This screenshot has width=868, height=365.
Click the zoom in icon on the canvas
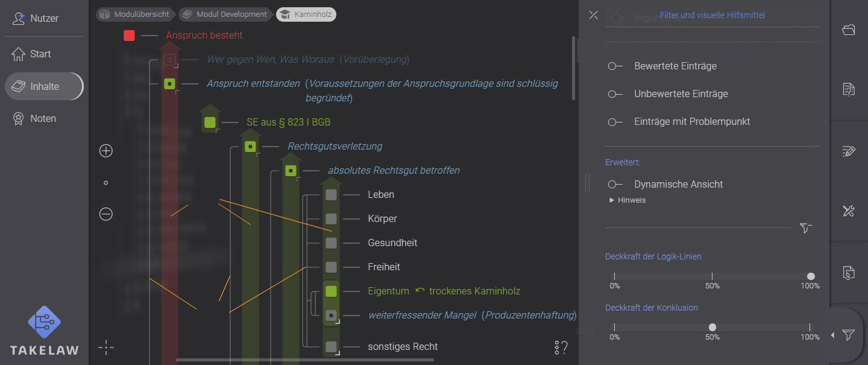pos(105,151)
